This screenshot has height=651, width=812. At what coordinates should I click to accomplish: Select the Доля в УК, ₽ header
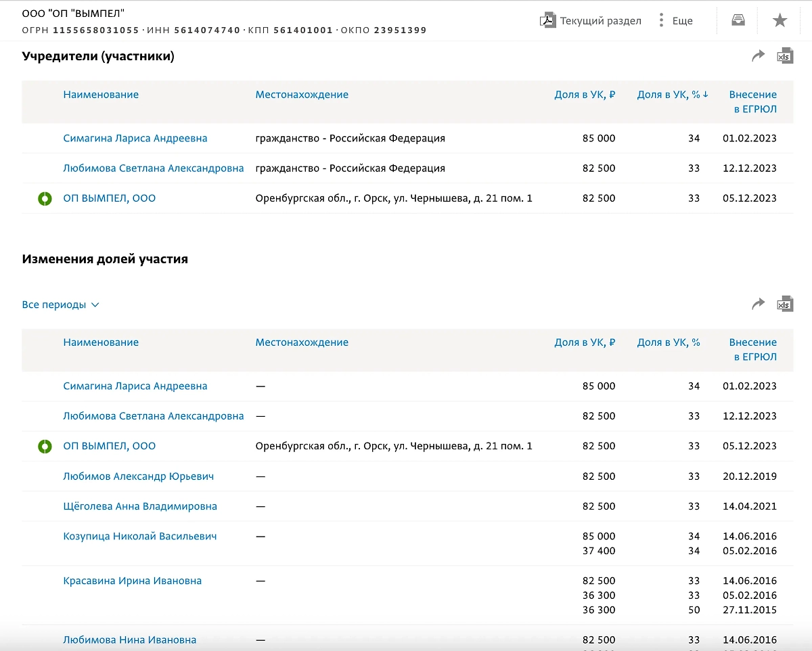pyautogui.click(x=584, y=94)
